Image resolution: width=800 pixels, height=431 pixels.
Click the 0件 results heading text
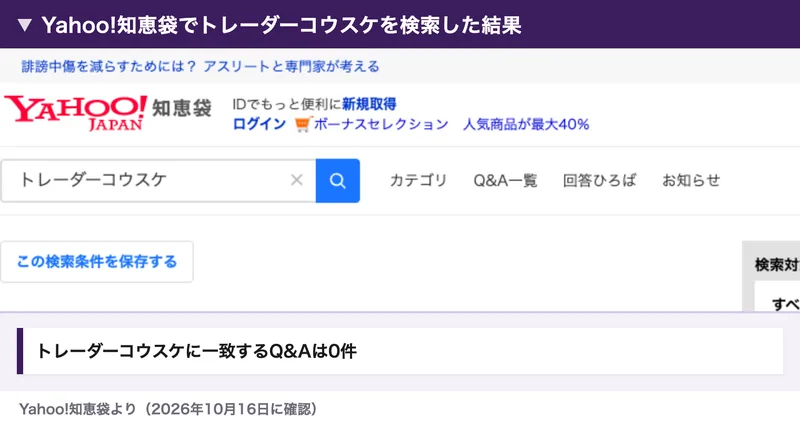pyautogui.click(x=196, y=351)
